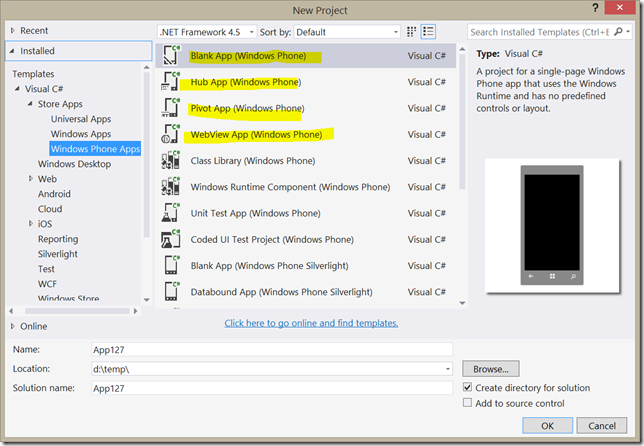Click the Blank App (Windows Phone) template icon

coord(171,55)
